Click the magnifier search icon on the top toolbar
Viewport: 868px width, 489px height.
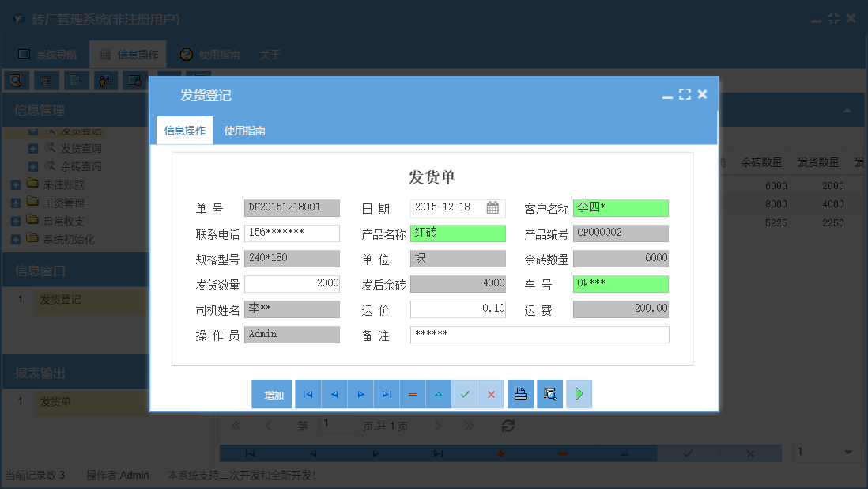(x=15, y=80)
